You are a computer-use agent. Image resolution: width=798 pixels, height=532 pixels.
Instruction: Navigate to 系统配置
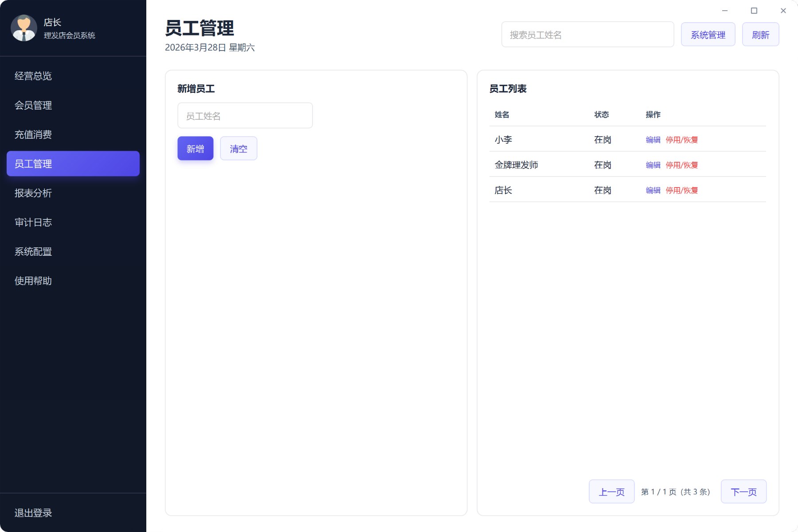coord(33,251)
